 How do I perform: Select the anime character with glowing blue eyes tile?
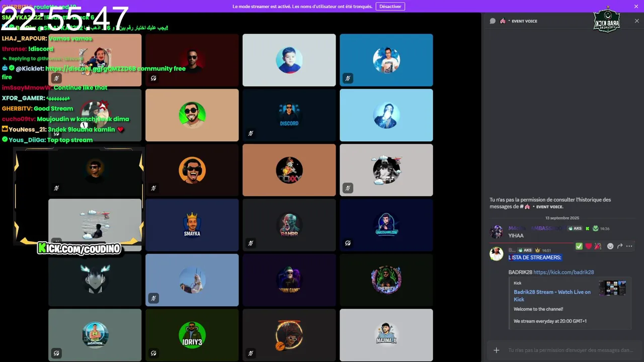pos(95,280)
